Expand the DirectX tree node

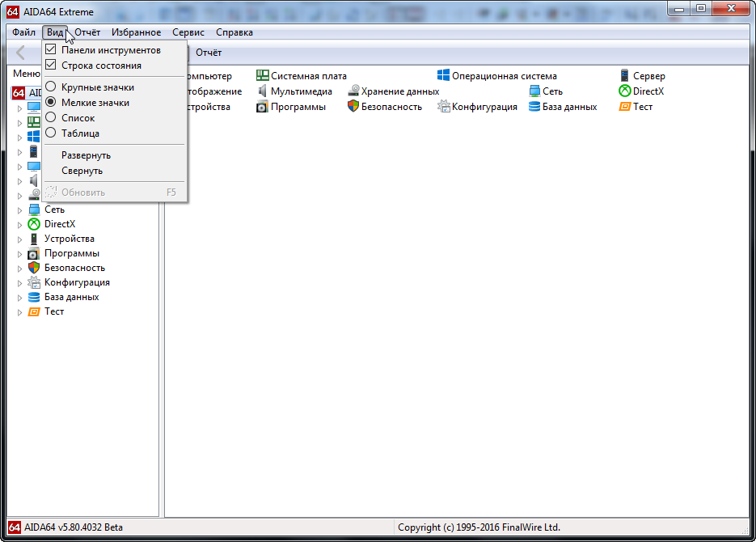coord(19,225)
